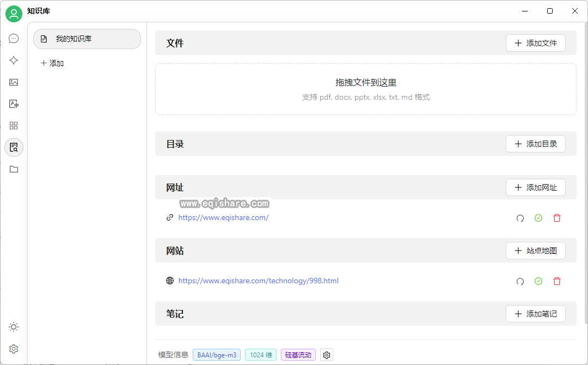
Task: Click the drag-and-drop file upload area
Action: (x=365, y=88)
